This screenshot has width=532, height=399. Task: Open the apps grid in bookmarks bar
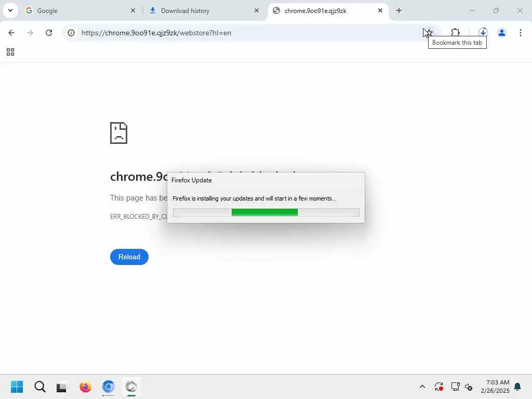click(10, 52)
